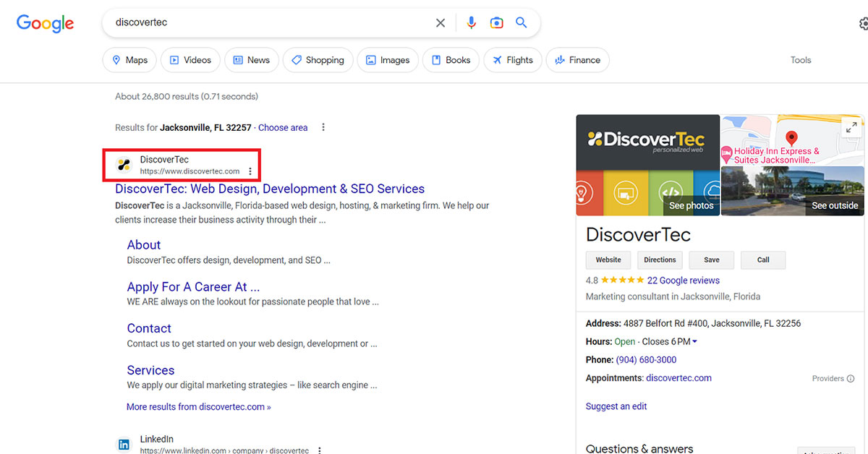Image resolution: width=868 pixels, height=454 pixels.
Task: Open the discovertec.com appointments link
Action: pyautogui.click(x=678, y=378)
